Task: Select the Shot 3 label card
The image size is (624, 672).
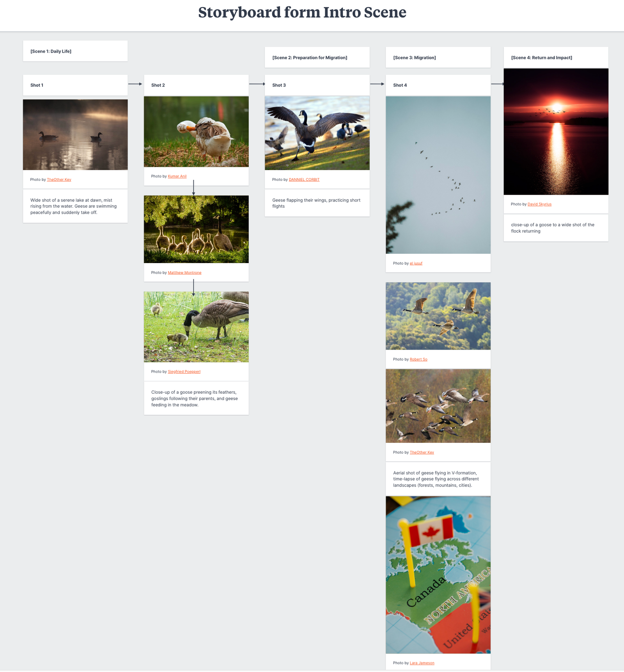Action: [x=317, y=85]
